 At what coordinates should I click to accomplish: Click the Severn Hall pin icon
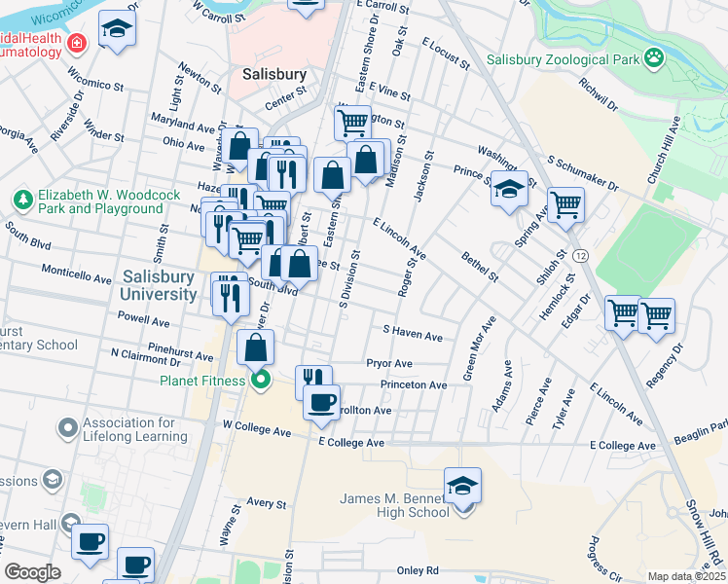71,524
